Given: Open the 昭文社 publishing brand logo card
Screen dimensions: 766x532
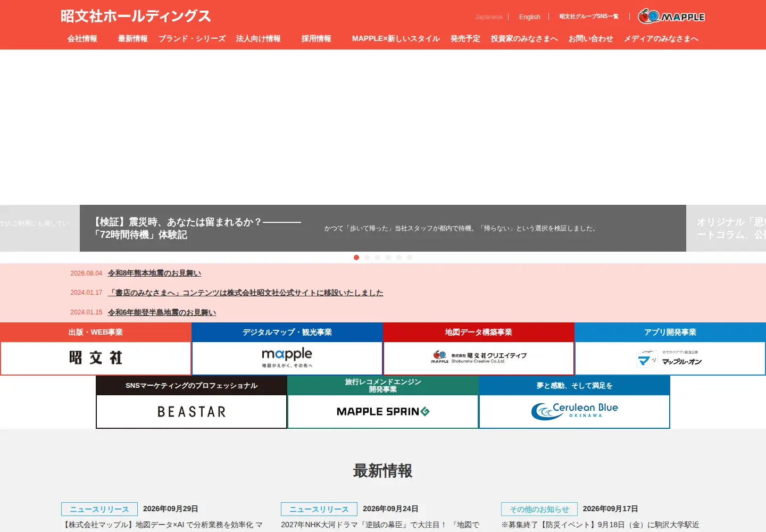Looking at the screenshot, I should click(x=96, y=358).
